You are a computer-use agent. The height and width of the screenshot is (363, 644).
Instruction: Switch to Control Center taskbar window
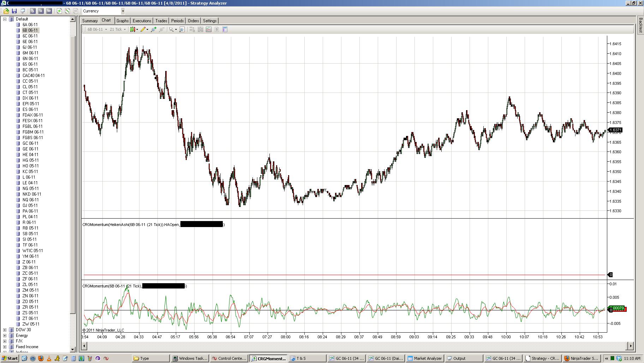229,358
